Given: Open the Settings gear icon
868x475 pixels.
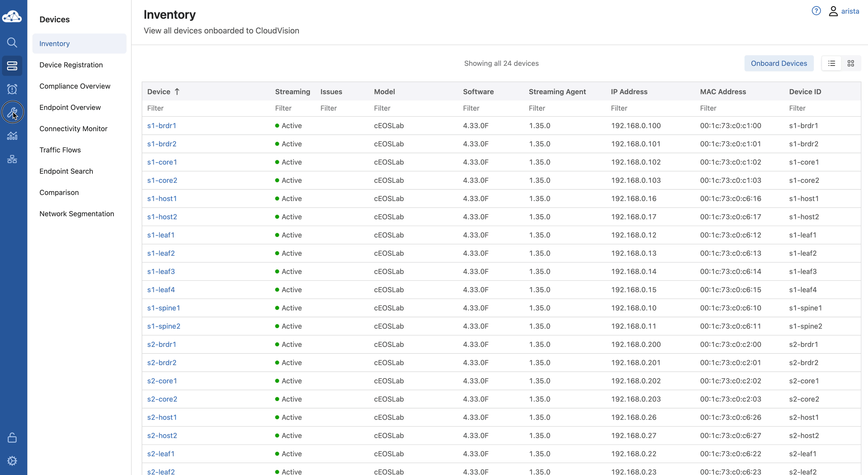Looking at the screenshot, I should click(x=12, y=460).
